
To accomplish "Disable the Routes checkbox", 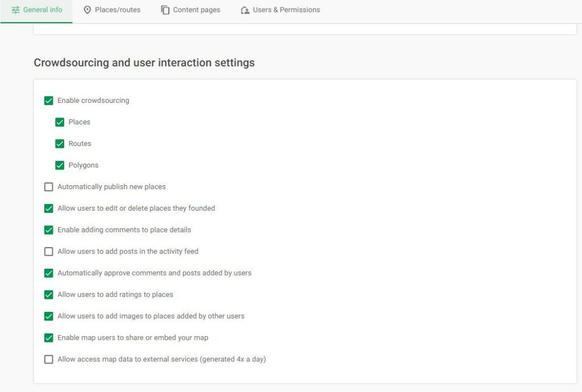I will 60,144.
